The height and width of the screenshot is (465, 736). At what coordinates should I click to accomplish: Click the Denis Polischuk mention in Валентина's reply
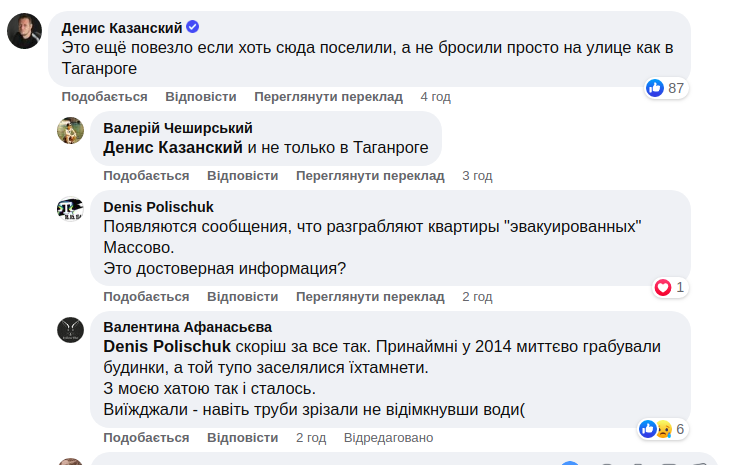click(167, 346)
